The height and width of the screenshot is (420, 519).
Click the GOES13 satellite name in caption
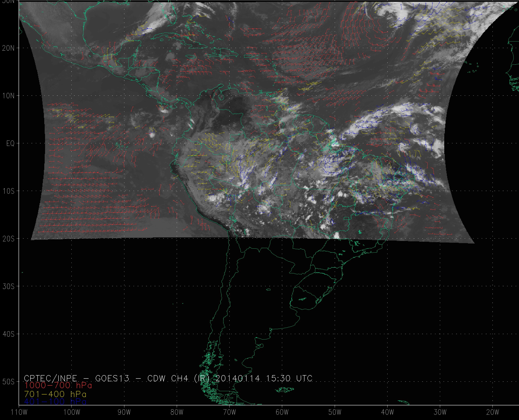pyautogui.click(x=112, y=378)
